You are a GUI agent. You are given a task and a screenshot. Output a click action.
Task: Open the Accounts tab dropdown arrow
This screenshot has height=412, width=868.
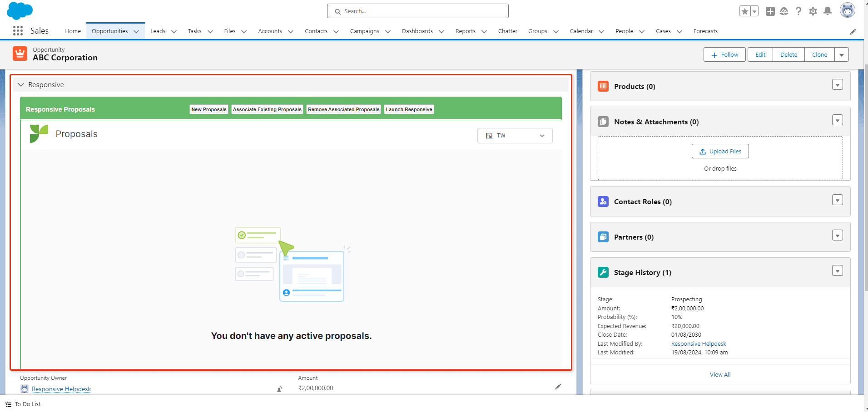pyautogui.click(x=291, y=32)
